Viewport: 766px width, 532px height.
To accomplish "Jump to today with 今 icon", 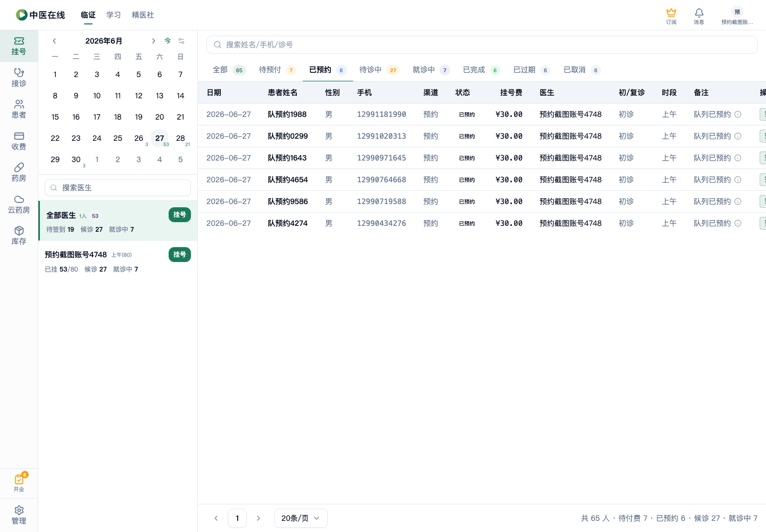I will coord(168,41).
